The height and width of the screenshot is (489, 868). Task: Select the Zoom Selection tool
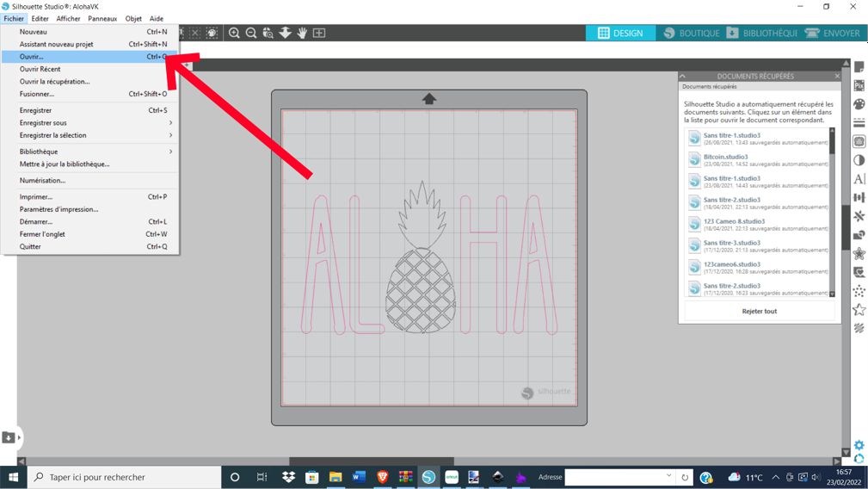coord(268,34)
